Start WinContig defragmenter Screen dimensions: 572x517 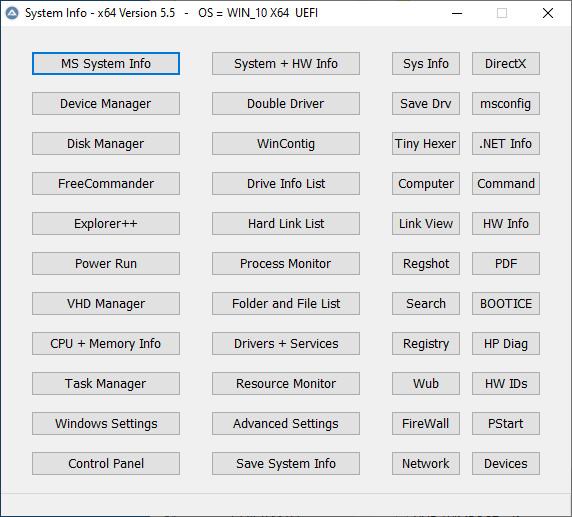pos(286,143)
